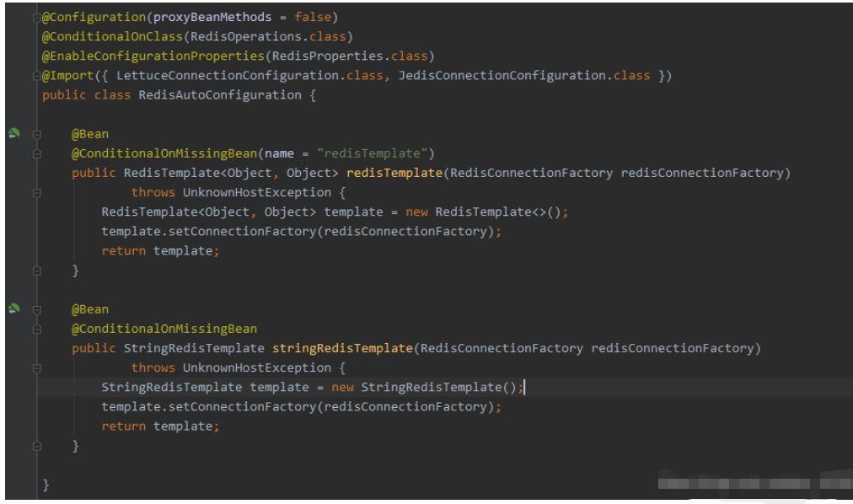Image resolution: width=853 pixels, height=504 pixels.
Task: Toggle fold marker beside second @Bean annotation
Action: coord(36,310)
